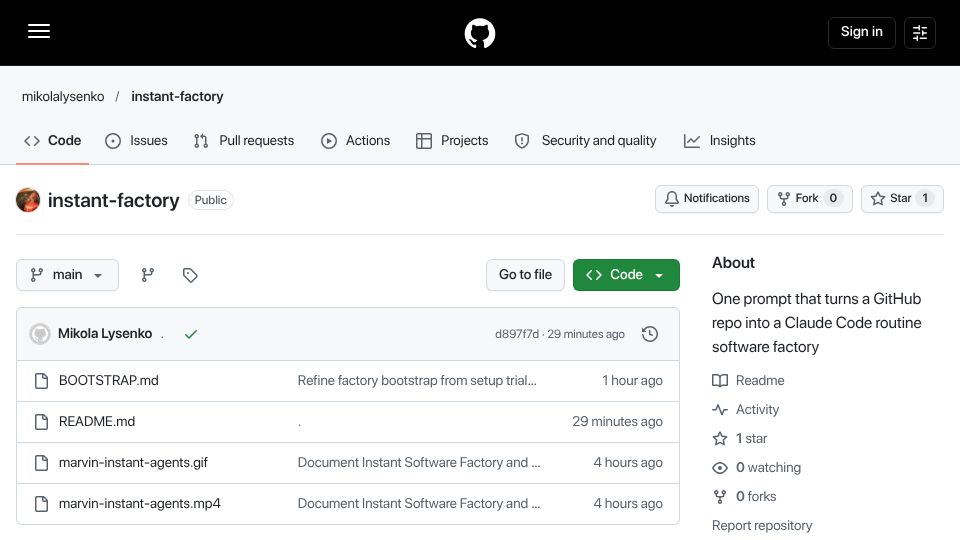960x540 pixels.
Task: Open the BOOTSTRAP.md file
Action: pyautogui.click(x=108, y=380)
